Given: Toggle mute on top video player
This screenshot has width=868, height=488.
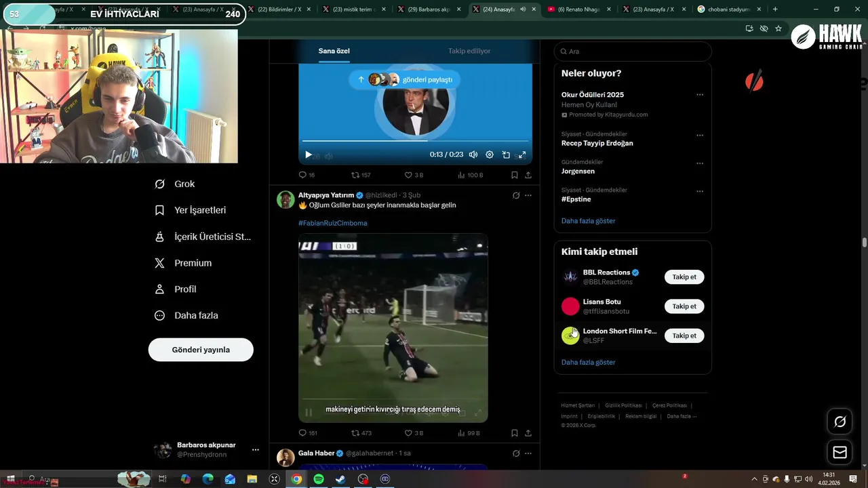Looking at the screenshot, I should click(473, 155).
